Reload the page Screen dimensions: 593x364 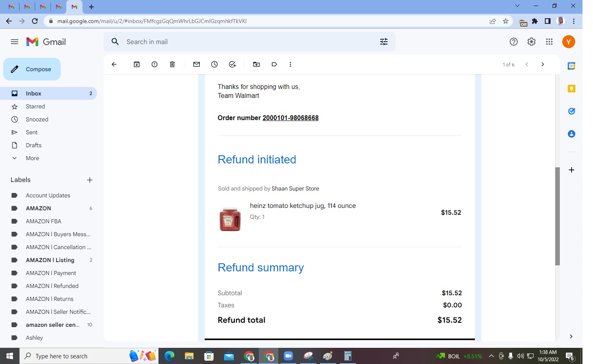pos(35,21)
